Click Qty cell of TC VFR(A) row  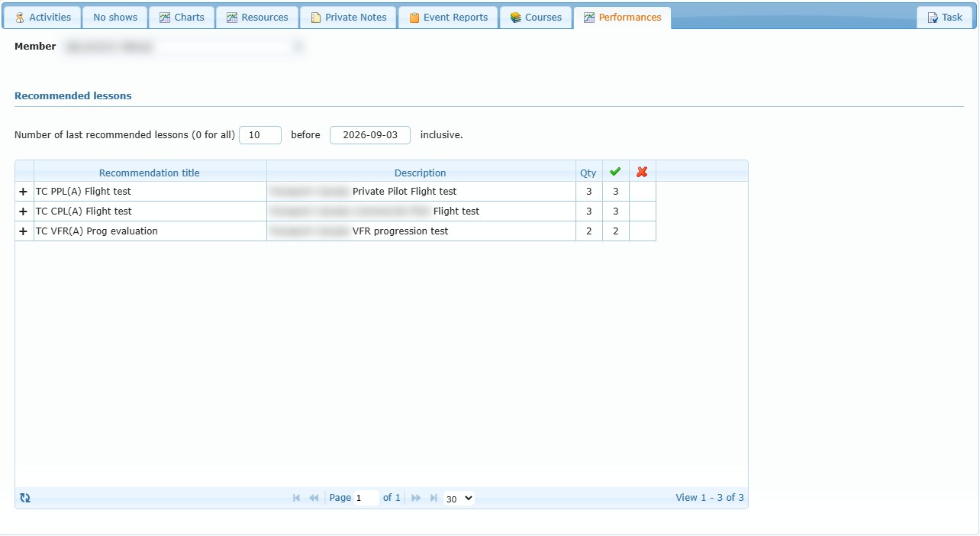(x=588, y=231)
